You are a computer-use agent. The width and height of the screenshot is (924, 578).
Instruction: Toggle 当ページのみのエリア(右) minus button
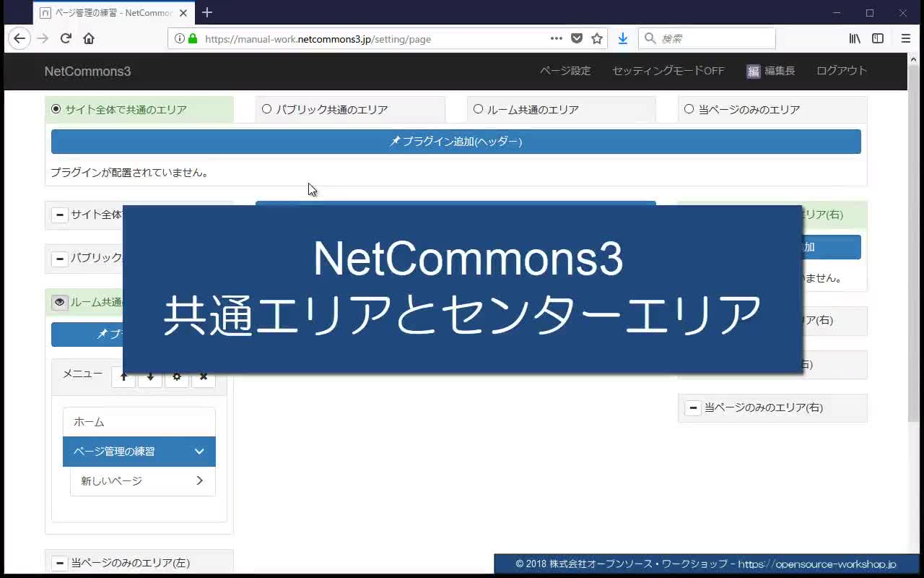coord(693,407)
